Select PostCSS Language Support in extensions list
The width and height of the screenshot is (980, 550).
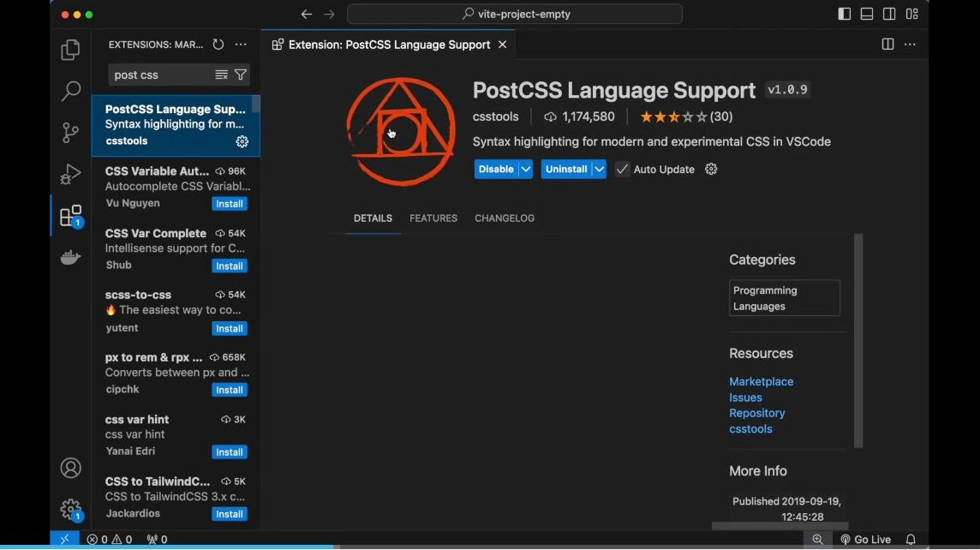(176, 126)
